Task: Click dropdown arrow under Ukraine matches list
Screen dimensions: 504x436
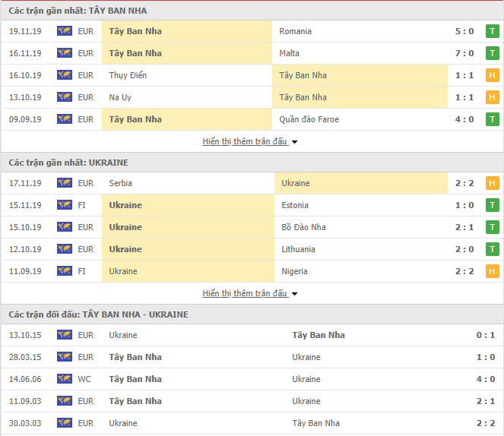Action: pyautogui.click(x=294, y=294)
